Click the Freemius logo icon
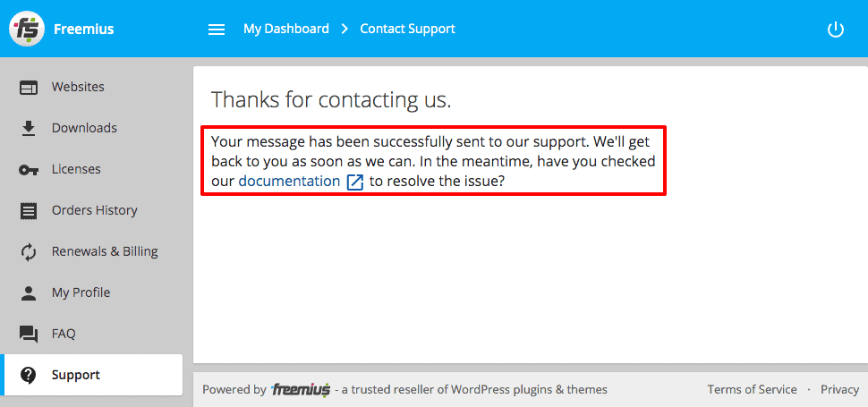 (27, 29)
